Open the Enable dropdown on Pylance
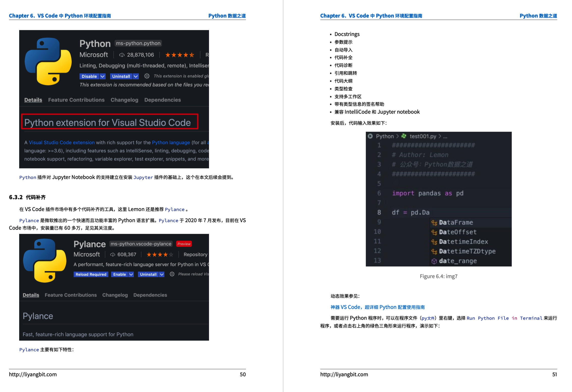The height and width of the screenshot is (392, 572). pyautogui.click(x=131, y=274)
